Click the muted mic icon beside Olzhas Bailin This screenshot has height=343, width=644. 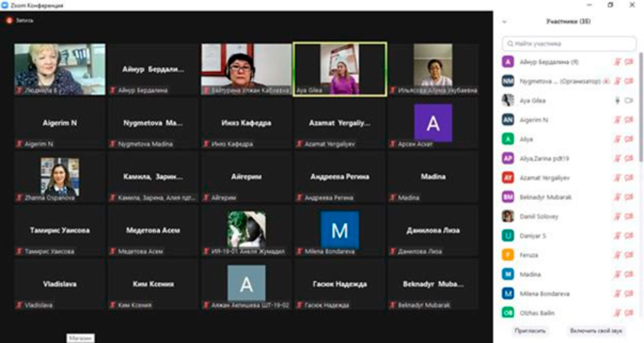pyautogui.click(x=618, y=312)
